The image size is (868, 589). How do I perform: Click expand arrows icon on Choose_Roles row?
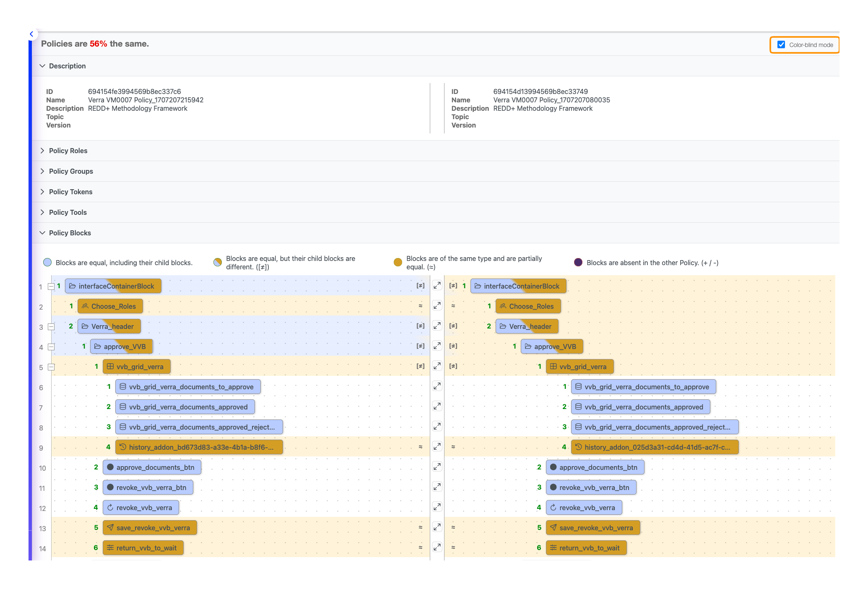(x=437, y=306)
